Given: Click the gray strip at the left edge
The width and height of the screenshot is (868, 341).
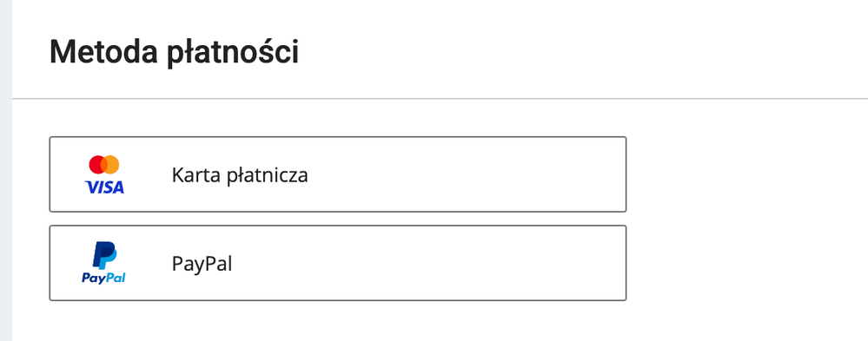Looking at the screenshot, I should coord(5,170).
